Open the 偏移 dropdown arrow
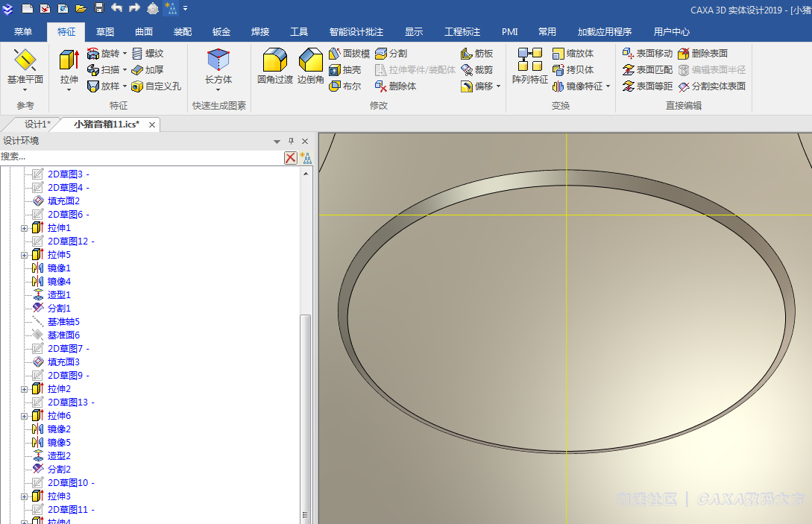Screen dimensions: 812x524 pyautogui.click(x=498, y=86)
